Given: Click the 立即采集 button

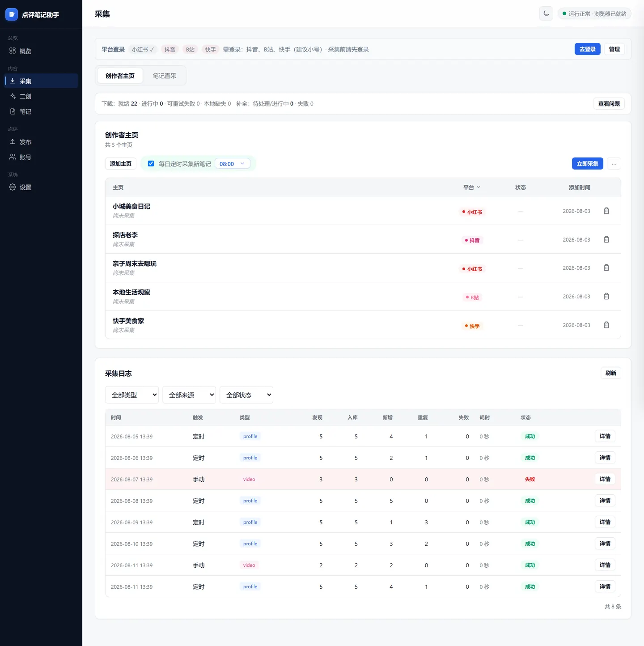Looking at the screenshot, I should (x=588, y=164).
